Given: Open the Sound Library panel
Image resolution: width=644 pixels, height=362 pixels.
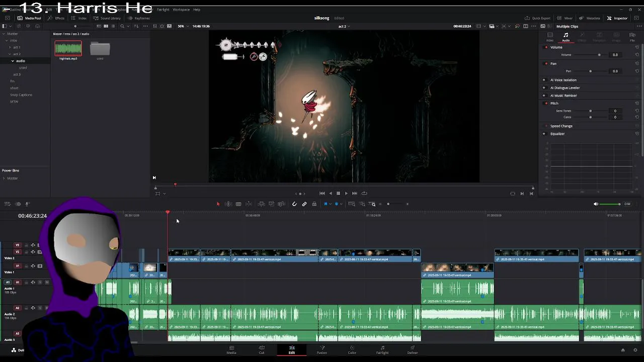Looking at the screenshot, I should [x=107, y=18].
